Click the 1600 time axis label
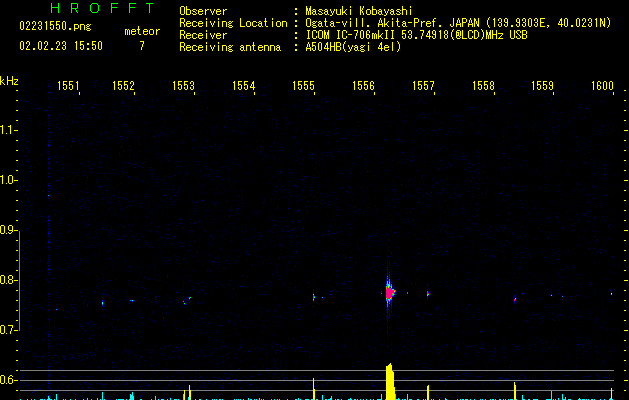The image size is (629, 400). (602, 86)
